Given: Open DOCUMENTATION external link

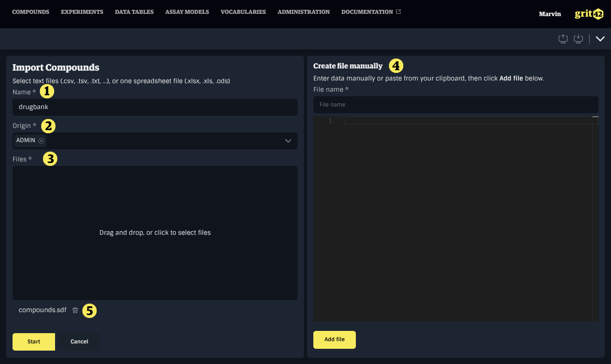Looking at the screenshot, I should coord(371,12).
